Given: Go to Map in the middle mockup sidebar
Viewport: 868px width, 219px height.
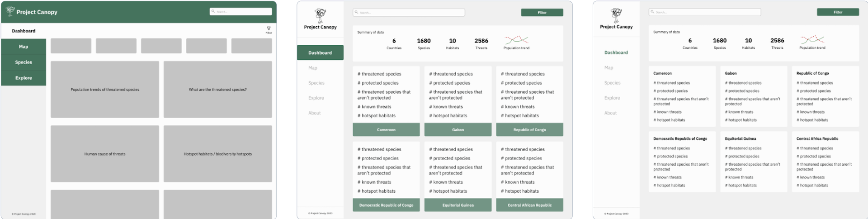Looking at the screenshot, I should click(313, 68).
